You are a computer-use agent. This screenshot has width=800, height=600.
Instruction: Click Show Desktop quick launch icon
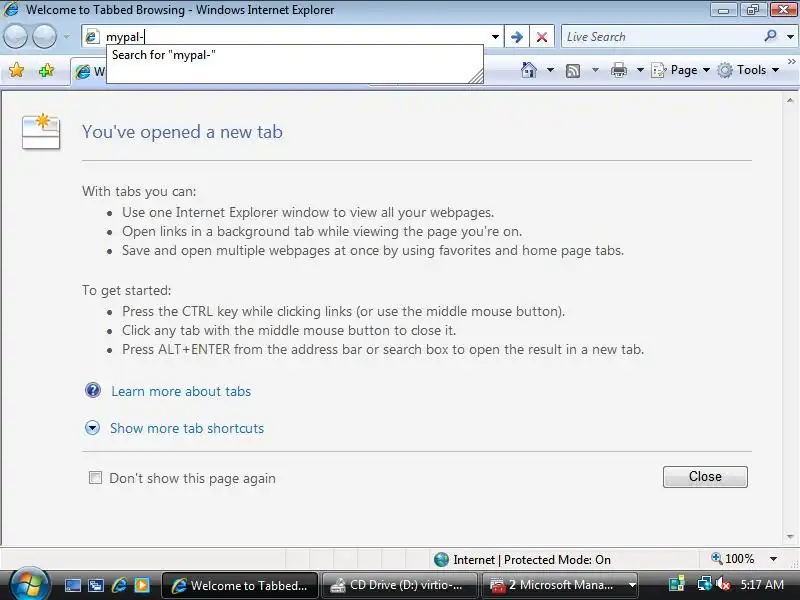[x=72, y=585]
